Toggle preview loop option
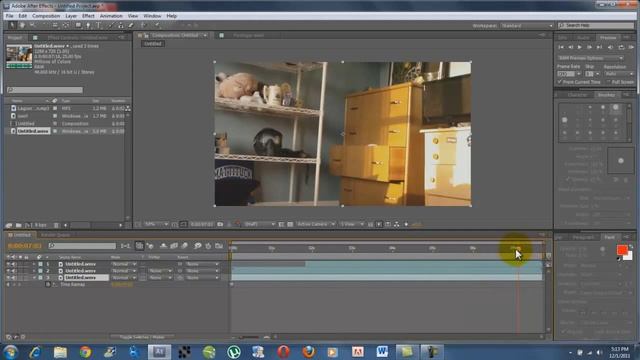The height and width of the screenshot is (360, 640). (621, 47)
